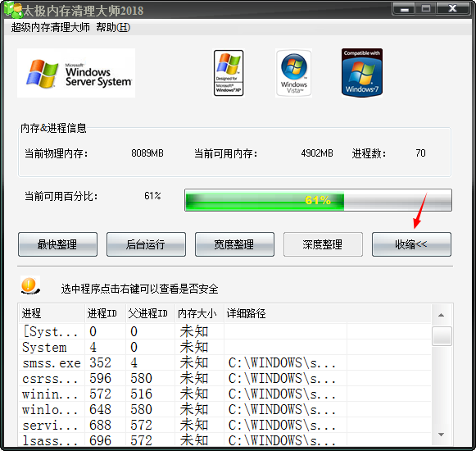The height and width of the screenshot is (451, 476).
Task: Click the orange exclamation warning icon
Action: (x=29, y=285)
